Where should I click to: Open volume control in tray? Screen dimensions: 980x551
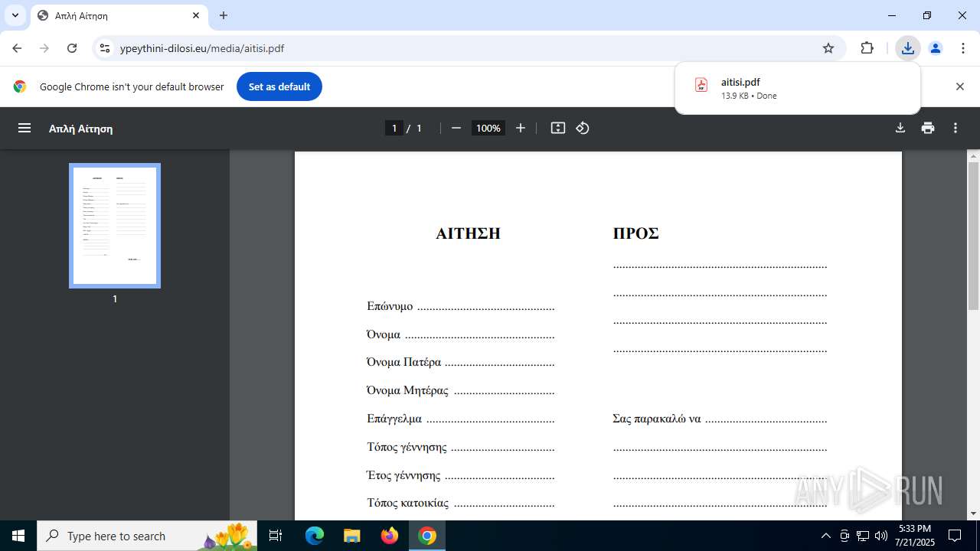[881, 536]
